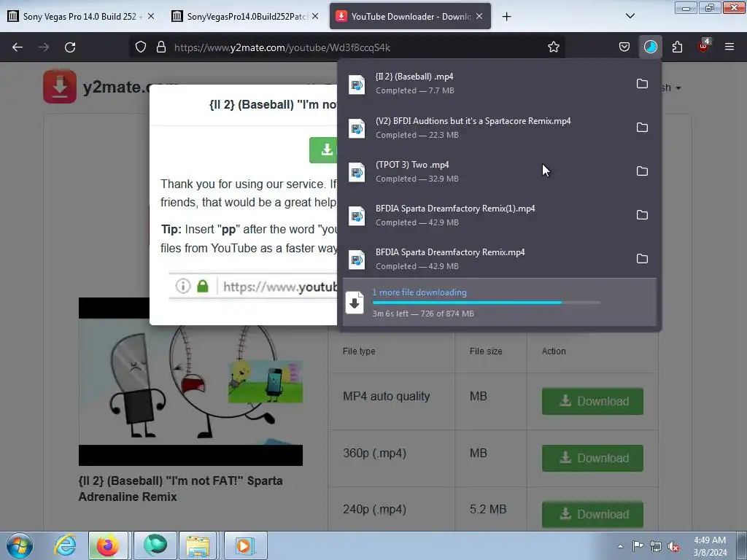The width and height of the screenshot is (747, 560).
Task: Click file icon of (V2) BFDI Audtions download
Action: (356, 128)
